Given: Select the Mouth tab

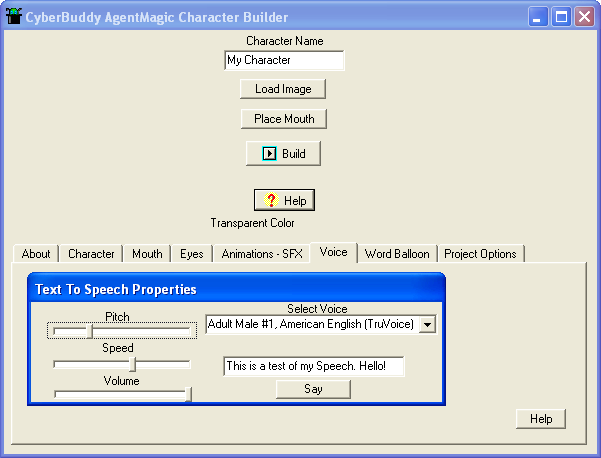Looking at the screenshot, I should point(147,254).
